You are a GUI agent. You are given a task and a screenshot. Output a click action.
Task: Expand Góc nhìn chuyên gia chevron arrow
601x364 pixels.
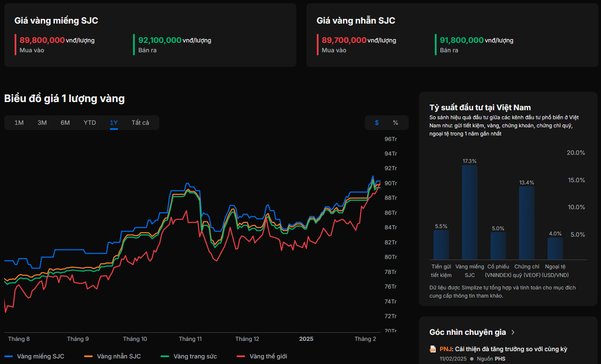(513, 332)
